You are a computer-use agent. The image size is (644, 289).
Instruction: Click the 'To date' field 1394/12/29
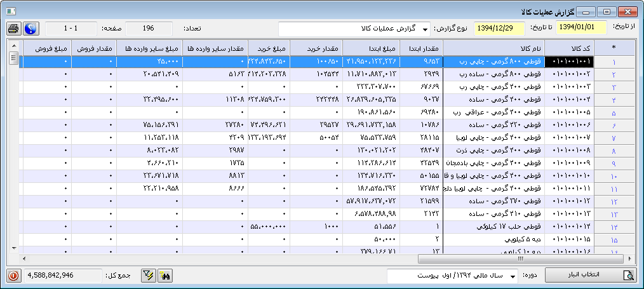pyautogui.click(x=499, y=29)
